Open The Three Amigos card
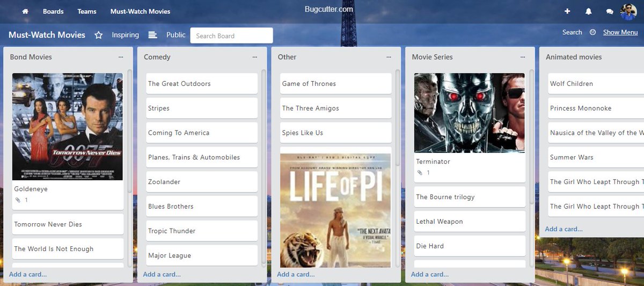Viewport: 644px width, 286px height. coord(336,108)
